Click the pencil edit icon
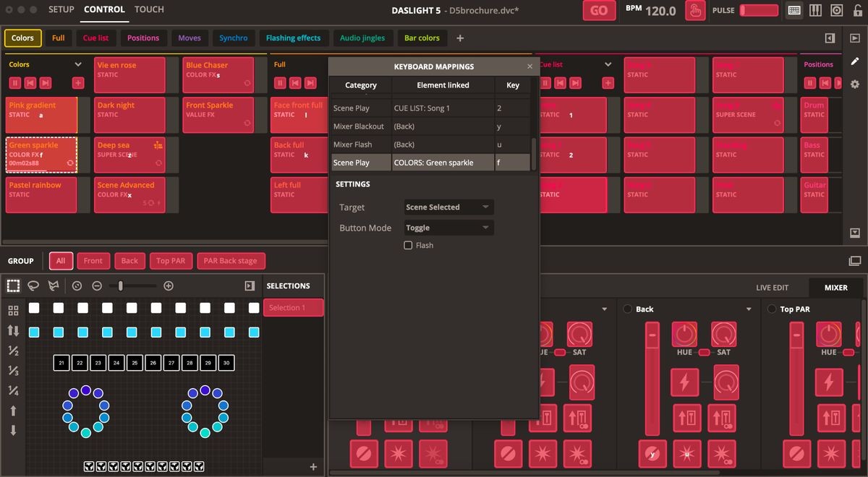The image size is (868, 477). click(855, 61)
